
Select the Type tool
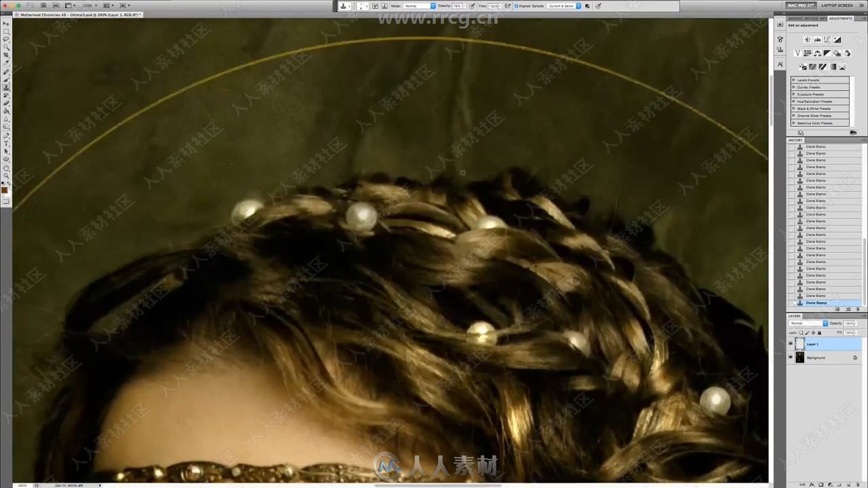click(6, 144)
